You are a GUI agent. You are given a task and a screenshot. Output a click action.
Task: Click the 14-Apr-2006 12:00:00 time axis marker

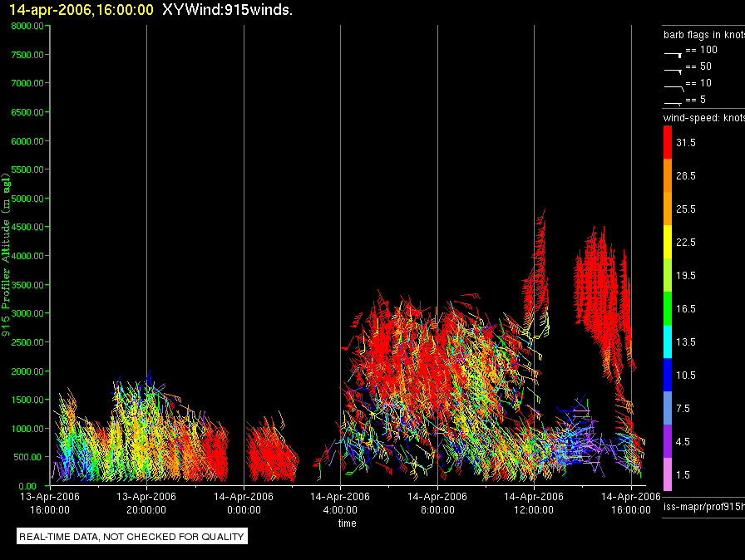pos(534,503)
